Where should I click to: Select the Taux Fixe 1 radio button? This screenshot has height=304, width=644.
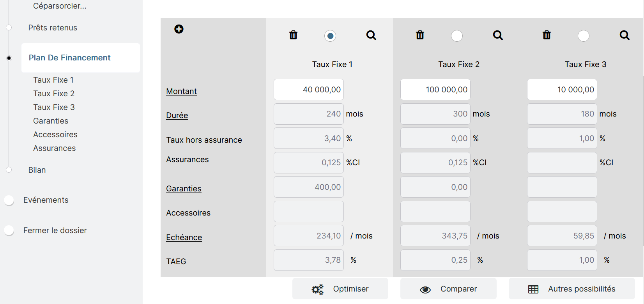point(330,36)
